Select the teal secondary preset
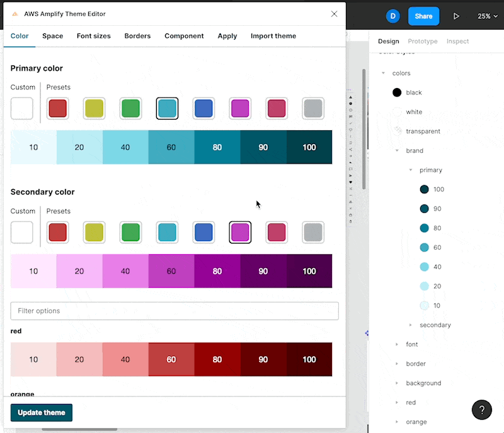Image resolution: width=504 pixels, height=433 pixels. pyautogui.click(x=167, y=232)
